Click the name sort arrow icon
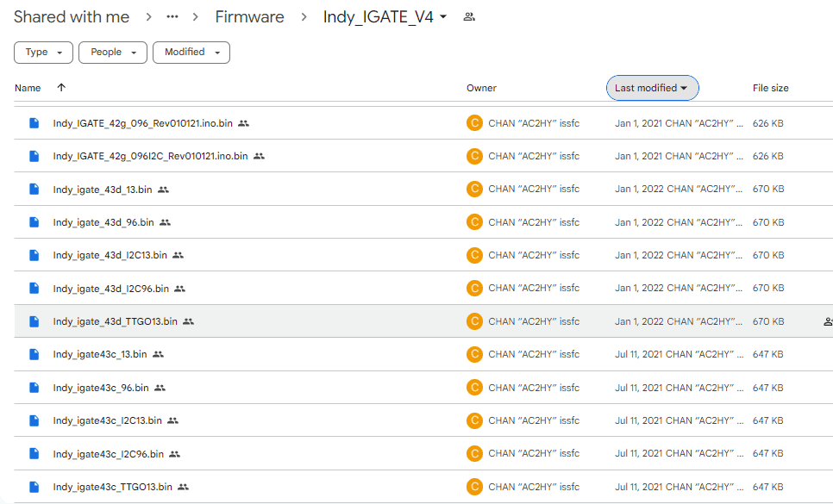 (61, 88)
